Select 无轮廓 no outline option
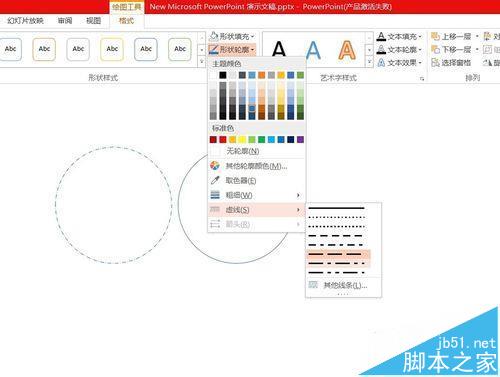 click(x=257, y=151)
